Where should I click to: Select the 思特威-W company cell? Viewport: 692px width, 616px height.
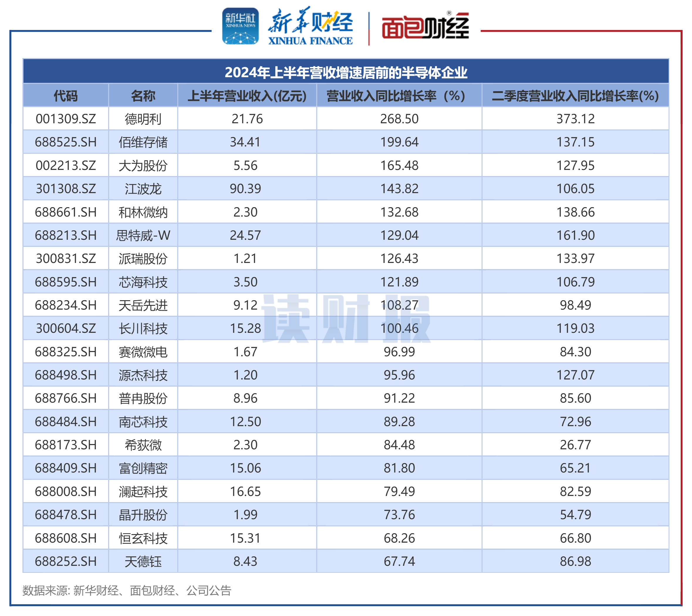(x=144, y=235)
